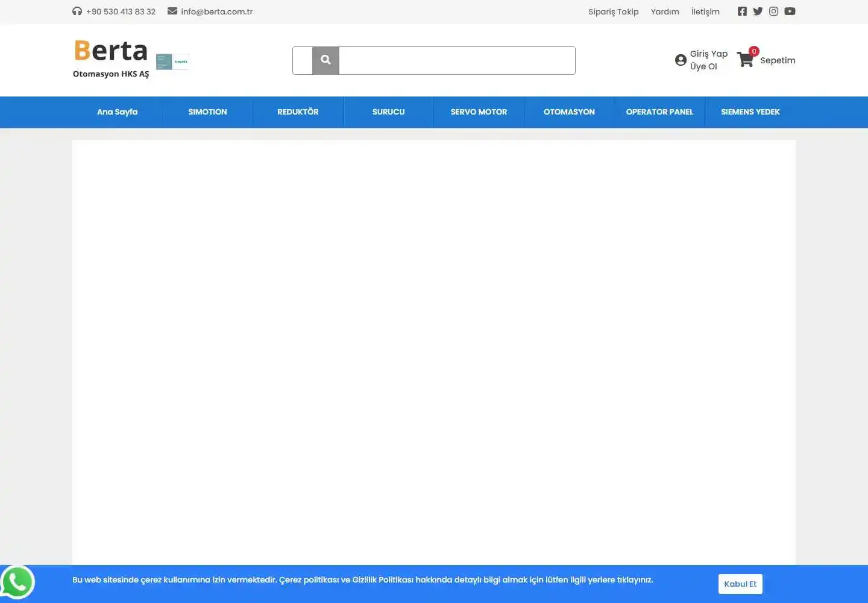The height and width of the screenshot is (603, 868).
Task: Click the user account icon
Action: click(681, 60)
